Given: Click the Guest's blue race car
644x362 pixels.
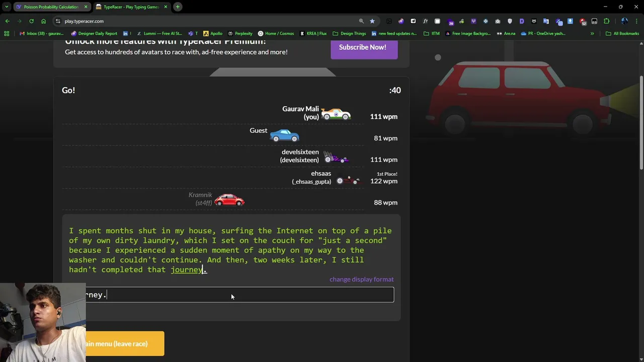Looking at the screenshot, I should click(x=284, y=135).
